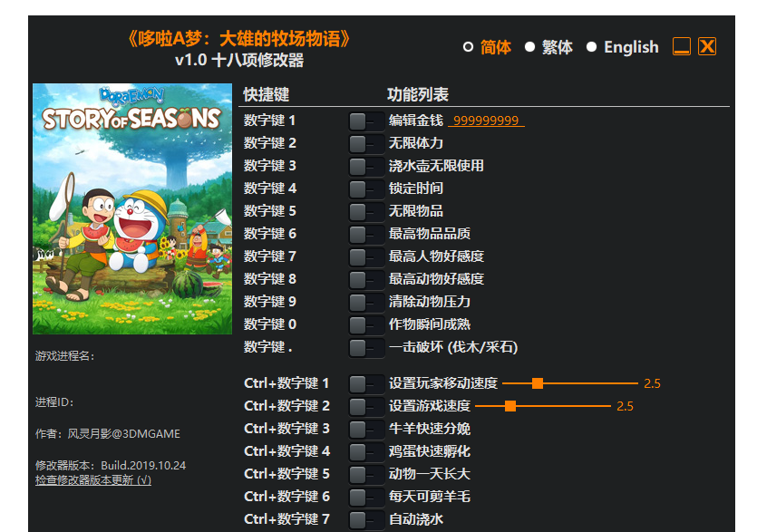Enable 作物瞬间成熟 switch
This screenshot has height=532, width=757.
point(366,325)
